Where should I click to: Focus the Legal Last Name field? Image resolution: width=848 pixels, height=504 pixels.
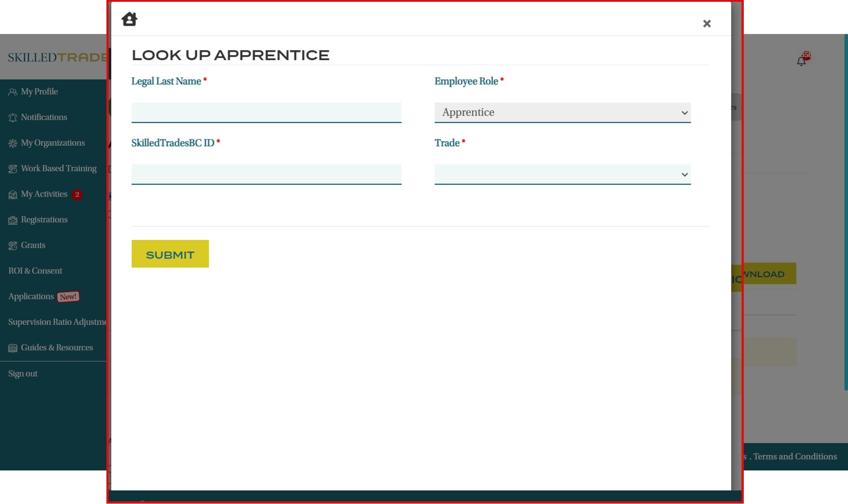click(266, 113)
